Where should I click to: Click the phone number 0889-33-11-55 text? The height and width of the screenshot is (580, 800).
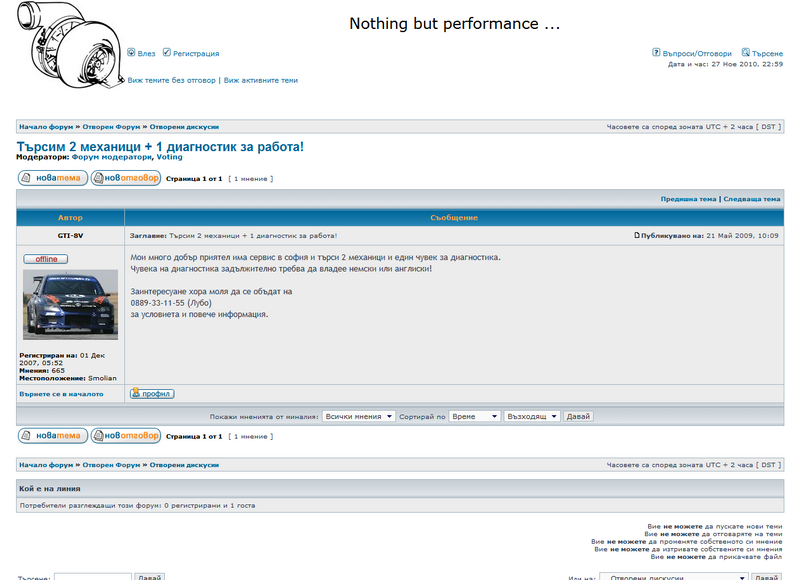(x=157, y=303)
